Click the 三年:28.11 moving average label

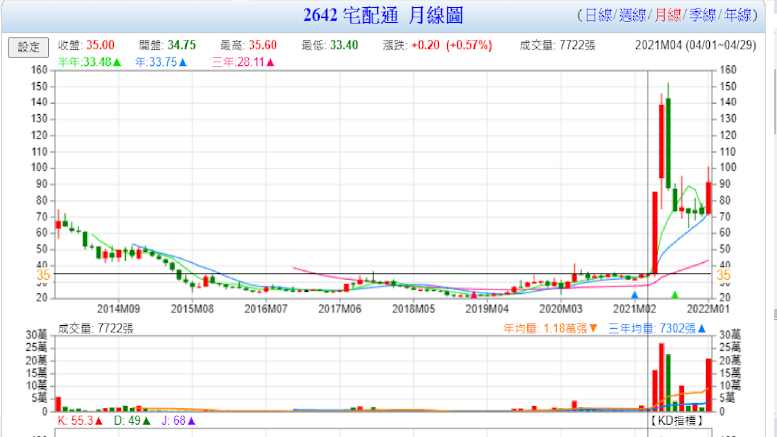point(243,62)
